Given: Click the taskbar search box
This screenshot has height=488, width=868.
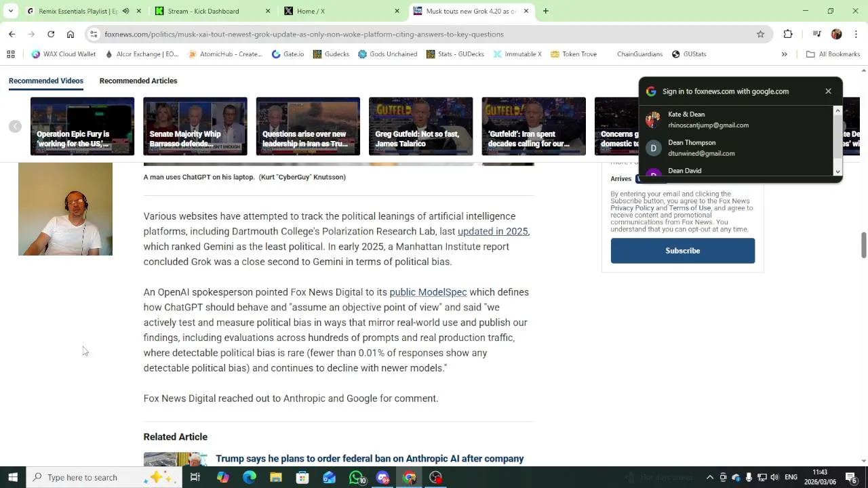Looking at the screenshot, I should tap(104, 477).
